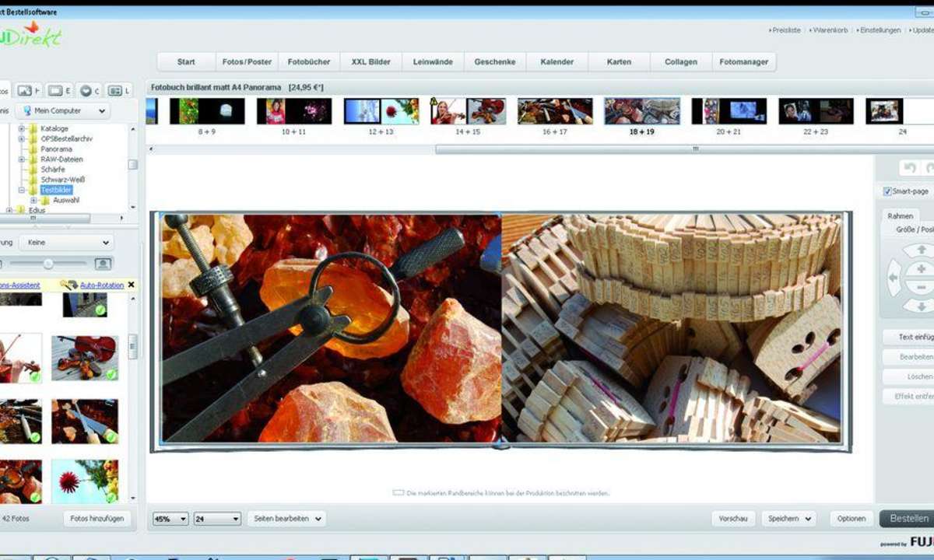Image resolution: width=934 pixels, height=560 pixels.
Task: Adjust the thumbnail size slider
Action: (48, 264)
